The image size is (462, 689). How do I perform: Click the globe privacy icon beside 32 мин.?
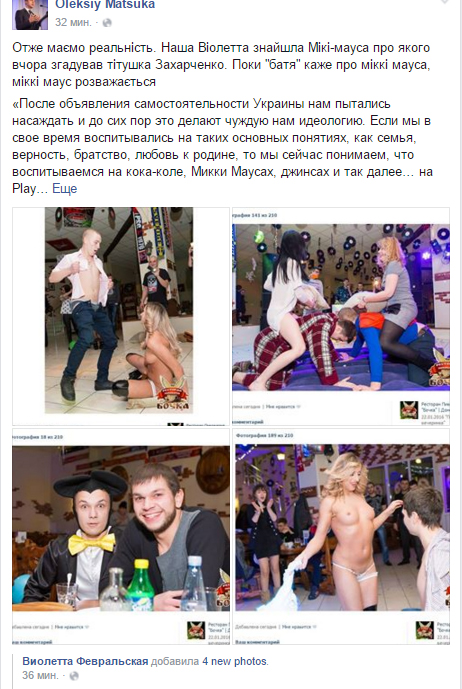pos(107,23)
